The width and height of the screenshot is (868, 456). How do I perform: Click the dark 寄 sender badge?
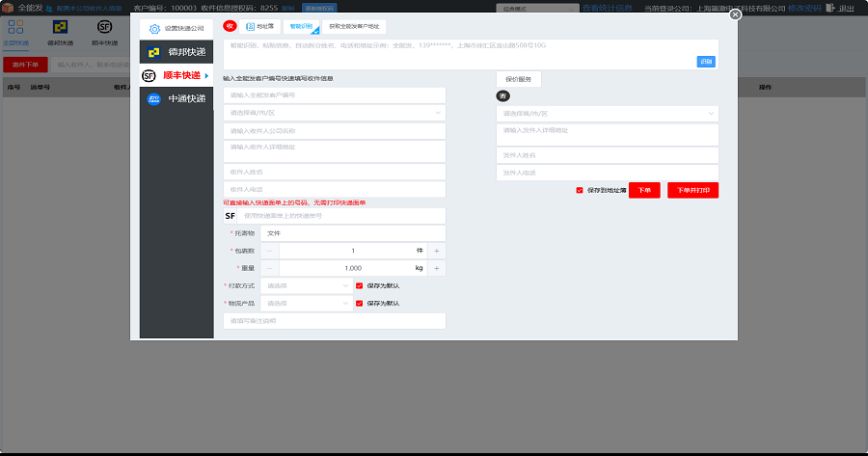[502, 95]
